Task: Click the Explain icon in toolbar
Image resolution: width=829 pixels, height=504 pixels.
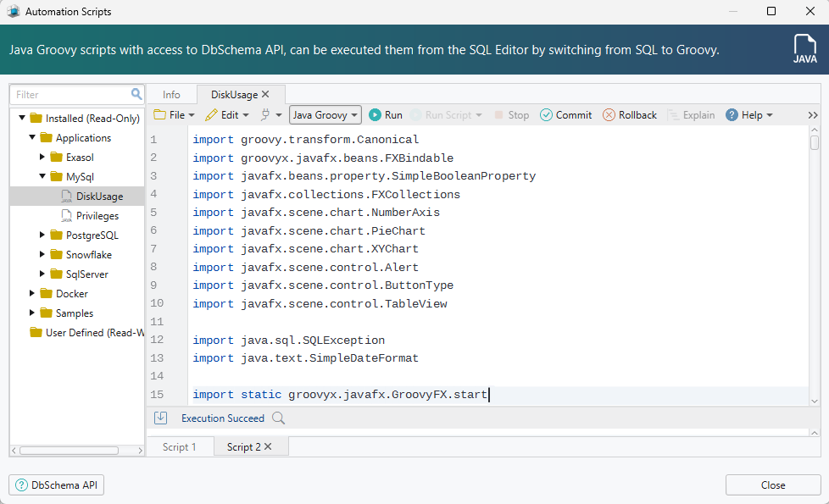Action: click(672, 114)
